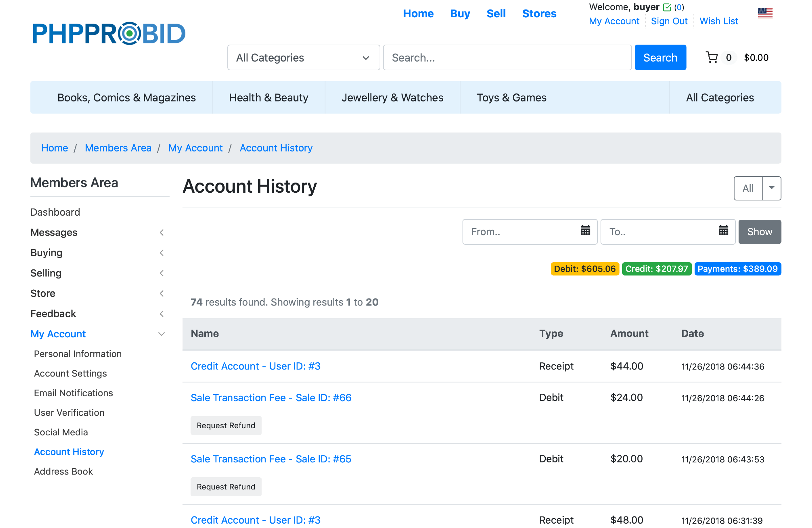Open the Stores top menu item
The width and height of the screenshot is (812, 528).
(x=539, y=14)
